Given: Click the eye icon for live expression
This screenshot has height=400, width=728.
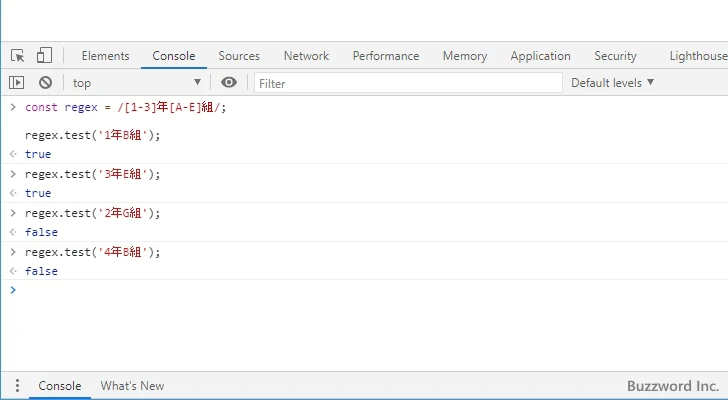Looking at the screenshot, I should point(229,83).
